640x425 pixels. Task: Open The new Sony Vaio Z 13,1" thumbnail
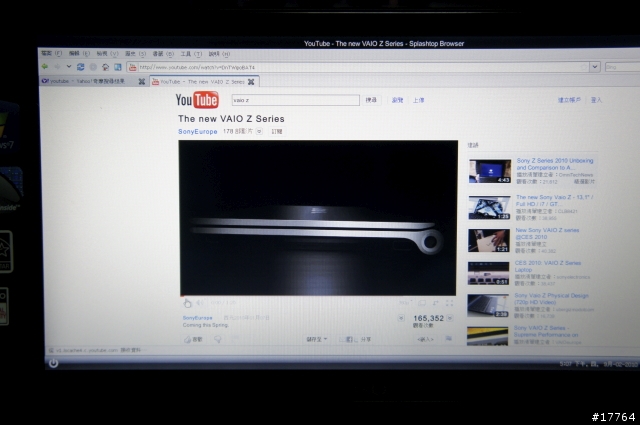pos(489,207)
